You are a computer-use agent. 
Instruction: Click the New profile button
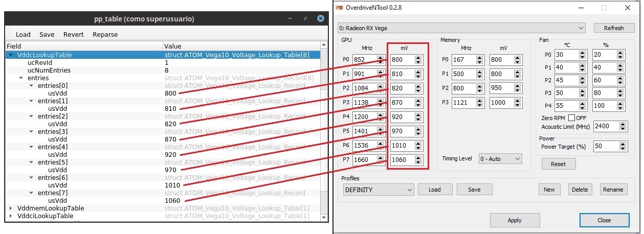(x=549, y=190)
